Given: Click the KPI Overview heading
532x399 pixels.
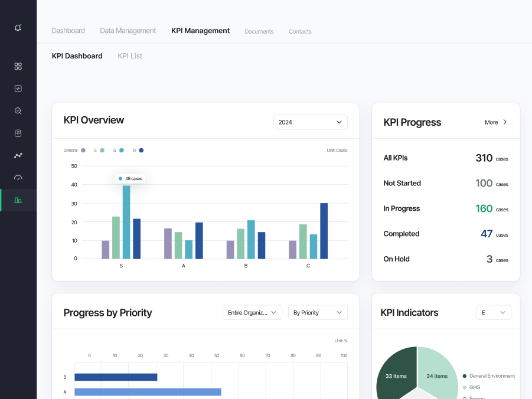Looking at the screenshot, I should 94,120.
